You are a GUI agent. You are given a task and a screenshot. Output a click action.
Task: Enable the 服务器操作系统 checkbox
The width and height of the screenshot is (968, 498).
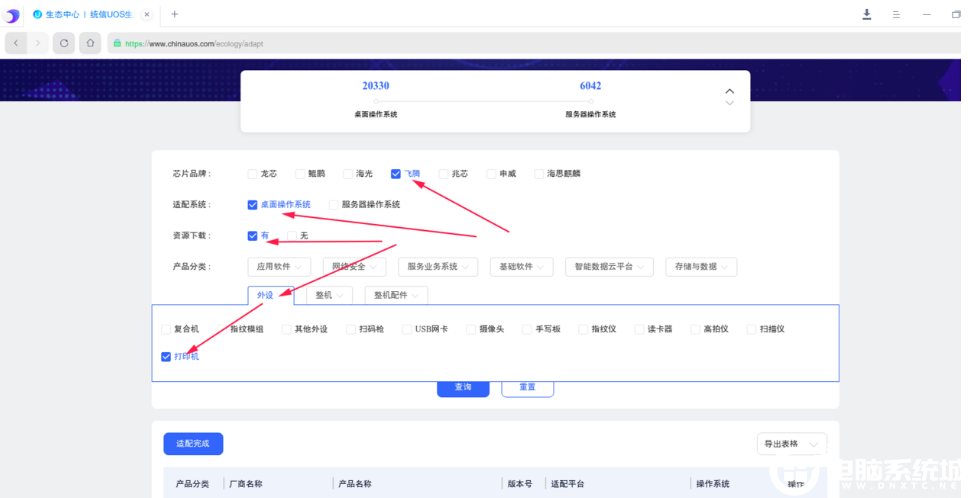pyautogui.click(x=334, y=204)
